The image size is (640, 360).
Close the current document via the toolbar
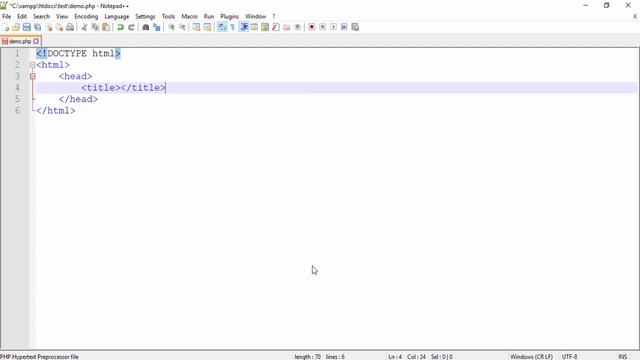(x=49, y=27)
